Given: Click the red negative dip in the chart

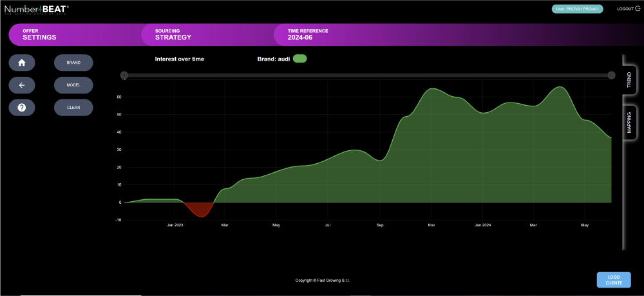Looking at the screenshot, I should 198,209.
